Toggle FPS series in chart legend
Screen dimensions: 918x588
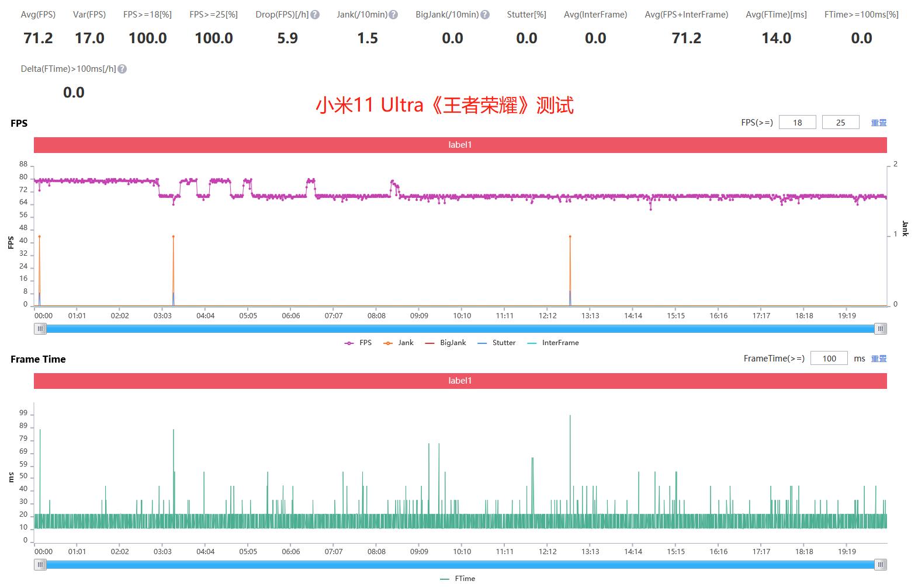click(358, 343)
